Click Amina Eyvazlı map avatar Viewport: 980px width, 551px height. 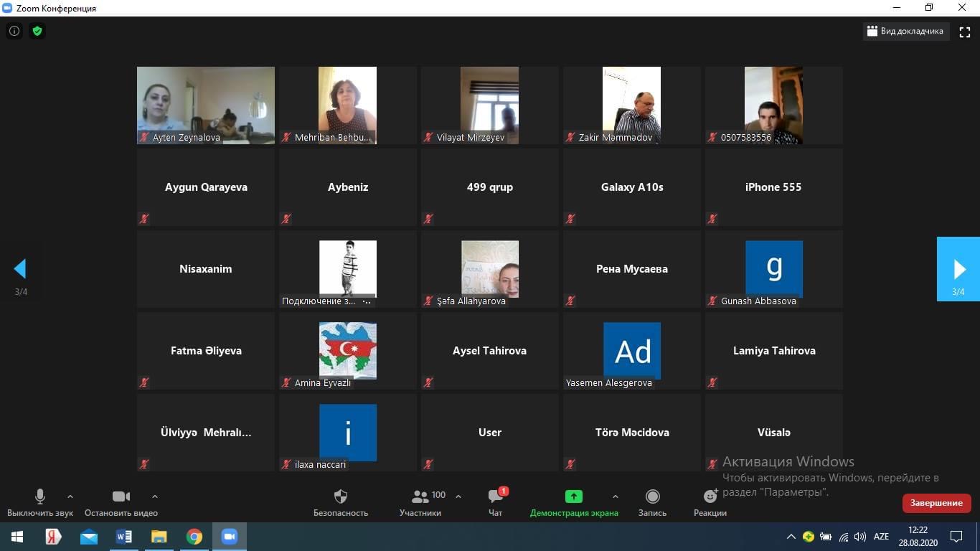click(348, 351)
